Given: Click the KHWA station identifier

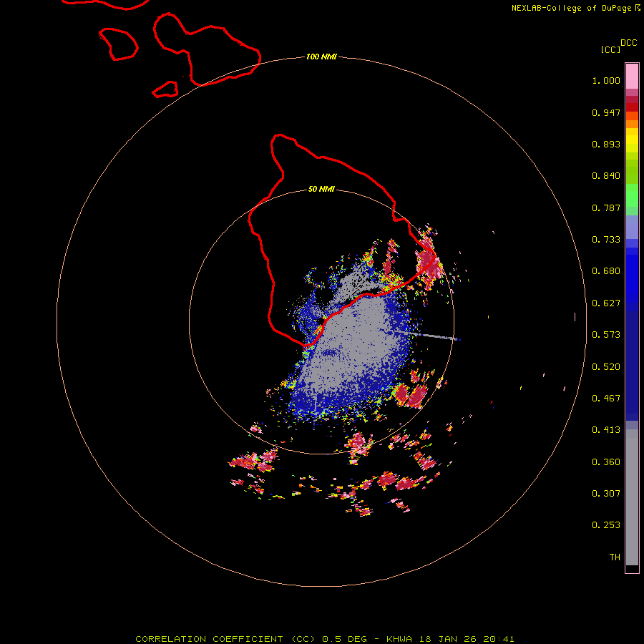Looking at the screenshot, I should pos(399,639).
